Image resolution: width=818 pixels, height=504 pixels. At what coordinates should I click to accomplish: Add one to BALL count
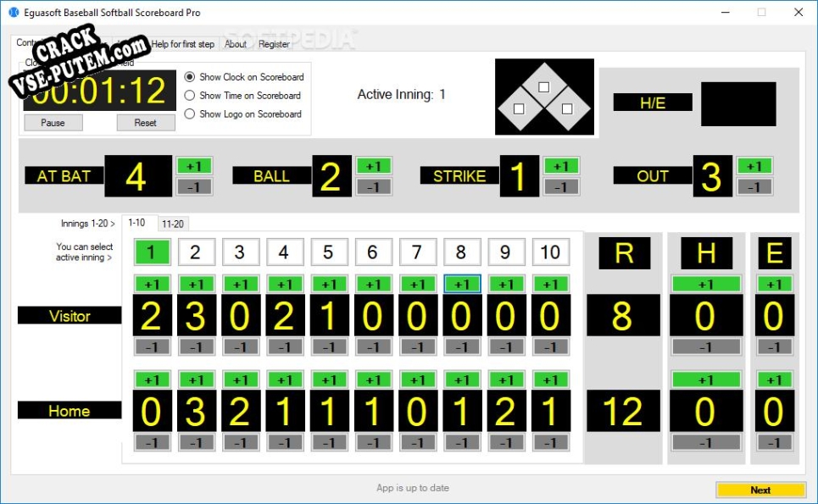(374, 166)
